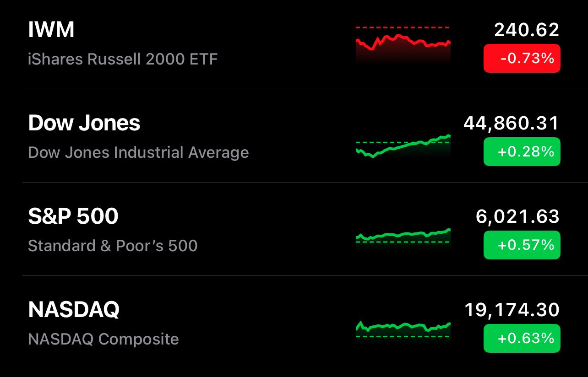Select the Dow Jones value 44,860.31
This screenshot has width=588, height=377.
coord(512,124)
